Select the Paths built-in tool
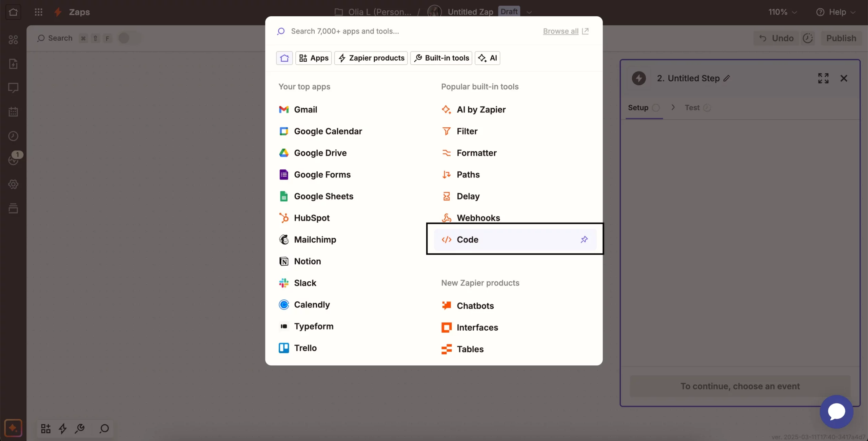868x441 pixels. point(515,174)
